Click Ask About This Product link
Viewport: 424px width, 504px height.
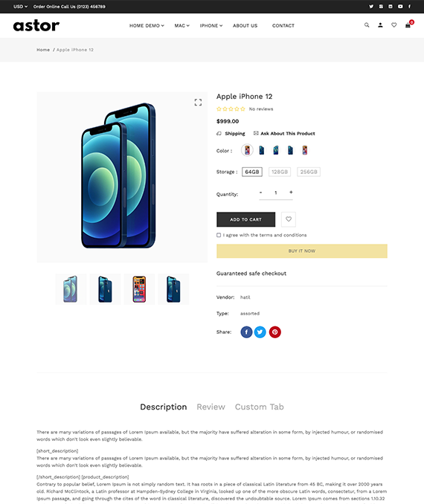[284, 133]
